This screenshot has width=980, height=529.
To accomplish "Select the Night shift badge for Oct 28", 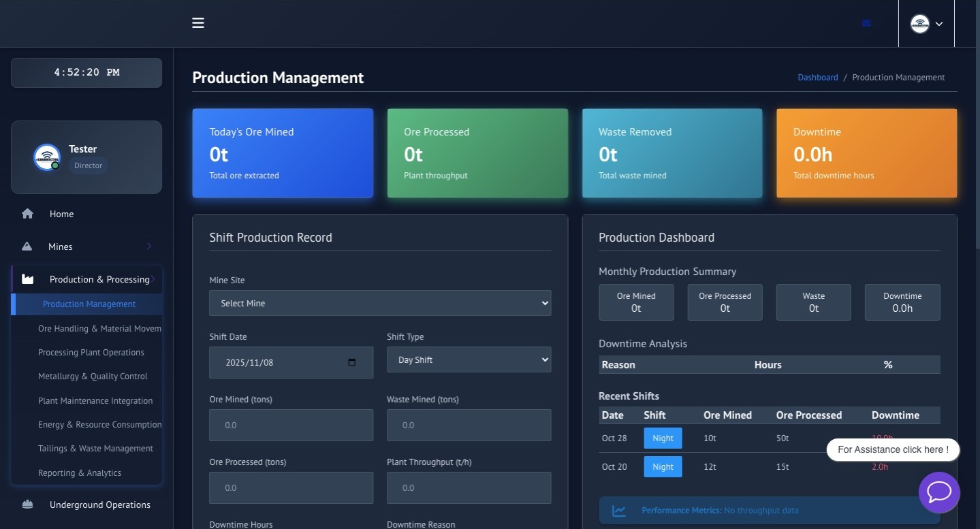I will [662, 438].
